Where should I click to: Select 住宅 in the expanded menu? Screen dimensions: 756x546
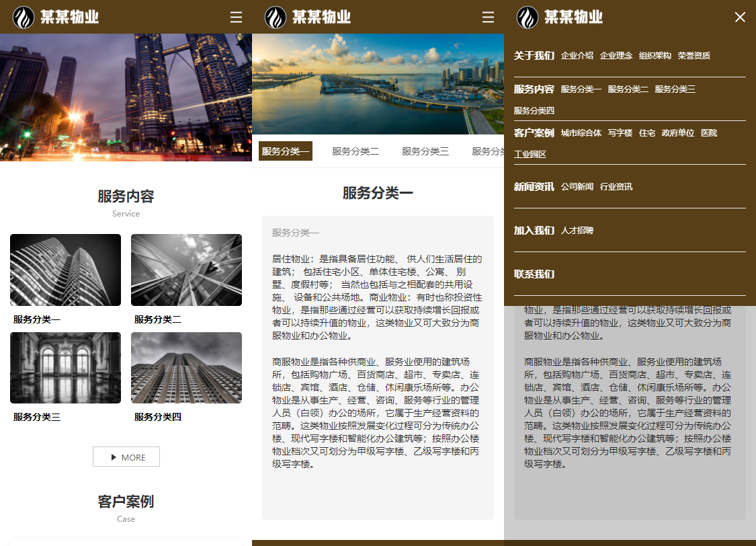coord(647,132)
